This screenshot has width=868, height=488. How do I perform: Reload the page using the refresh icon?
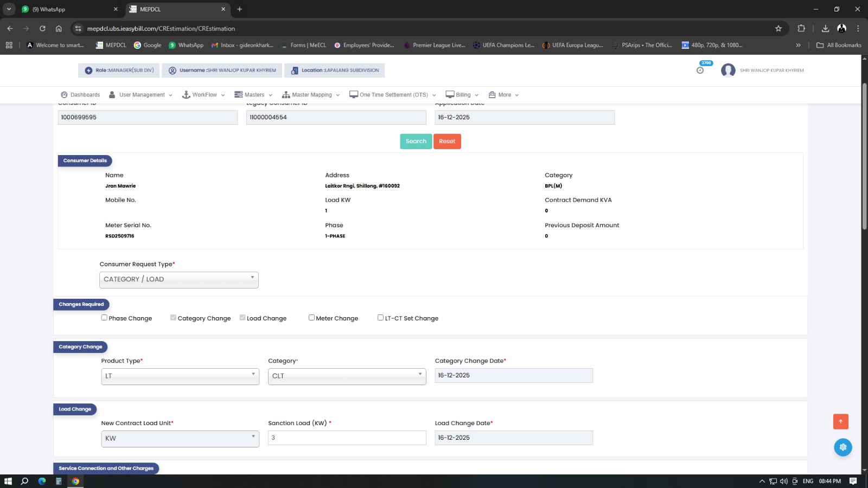pyautogui.click(x=42, y=29)
